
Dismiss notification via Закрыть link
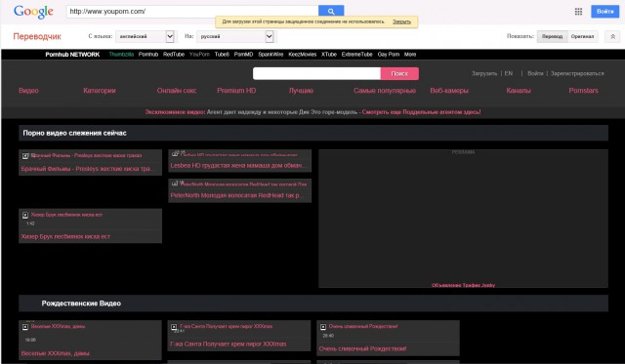pos(401,21)
